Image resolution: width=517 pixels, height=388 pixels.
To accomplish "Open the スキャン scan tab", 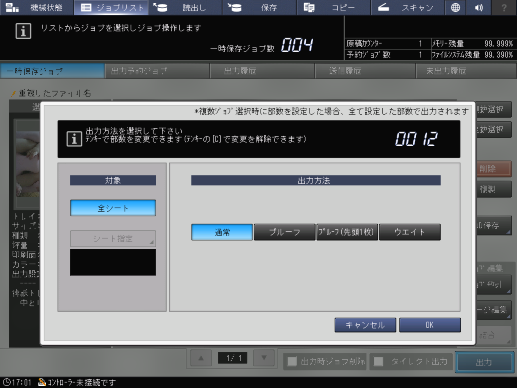I will point(408,7).
